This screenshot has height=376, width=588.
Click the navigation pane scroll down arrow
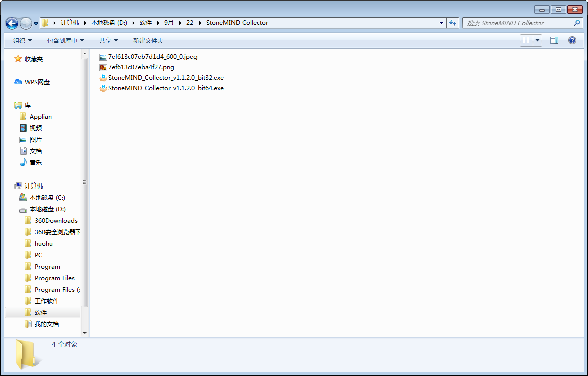[84, 333]
